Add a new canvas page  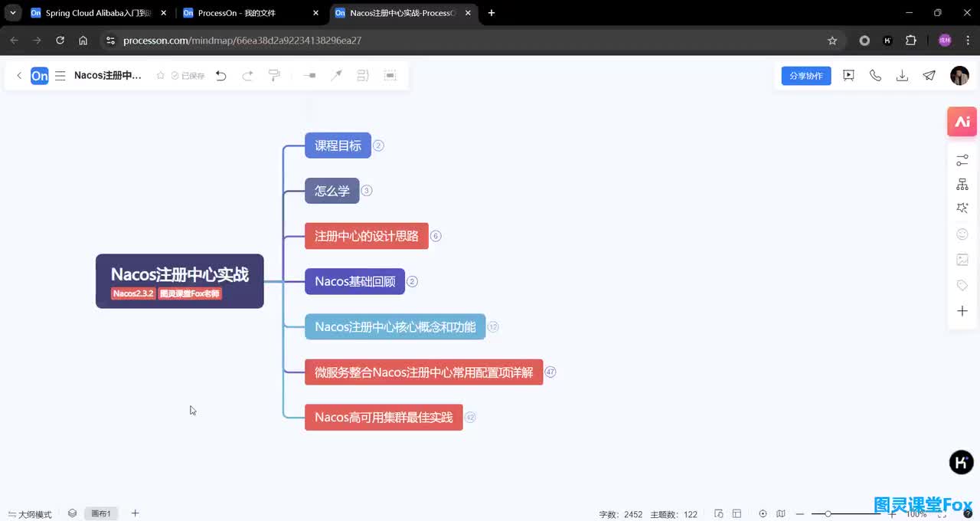(136, 513)
